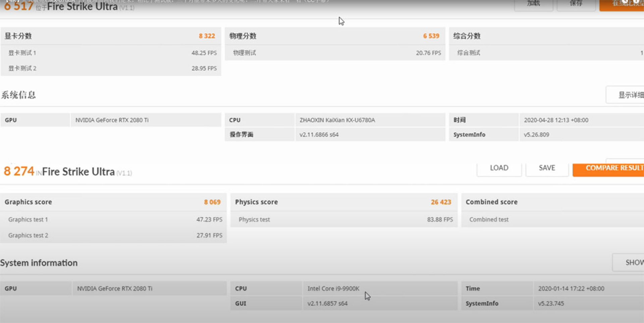Select the 操作界面 version v2.11.6866 s64
This screenshot has width=644, height=323.
tap(319, 135)
